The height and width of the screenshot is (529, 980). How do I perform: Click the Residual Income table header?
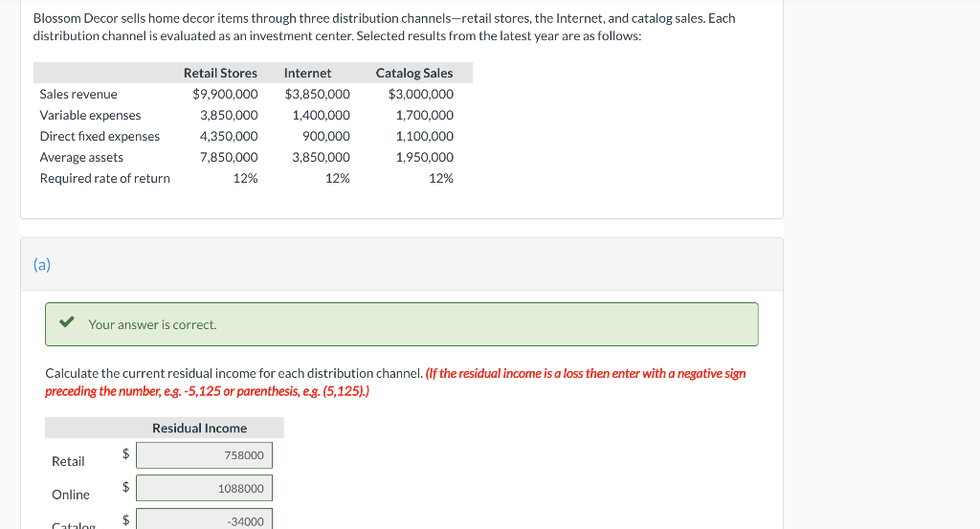[x=199, y=429]
